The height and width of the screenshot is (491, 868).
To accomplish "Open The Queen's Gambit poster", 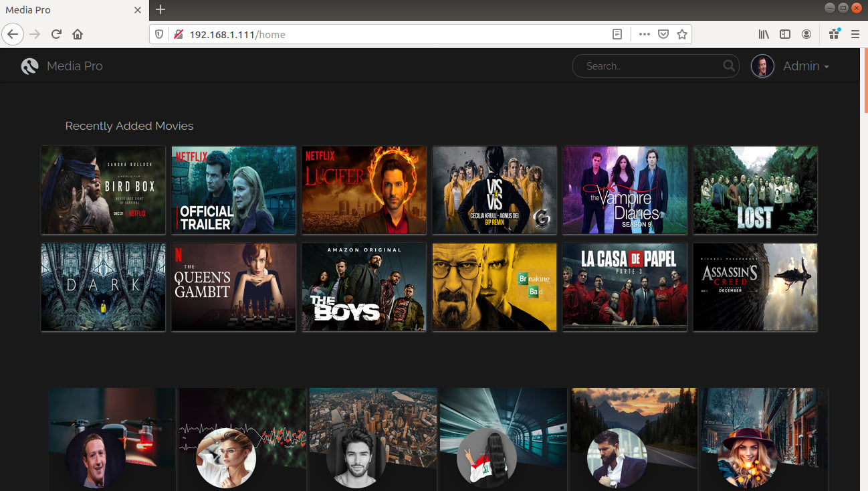I will [233, 287].
